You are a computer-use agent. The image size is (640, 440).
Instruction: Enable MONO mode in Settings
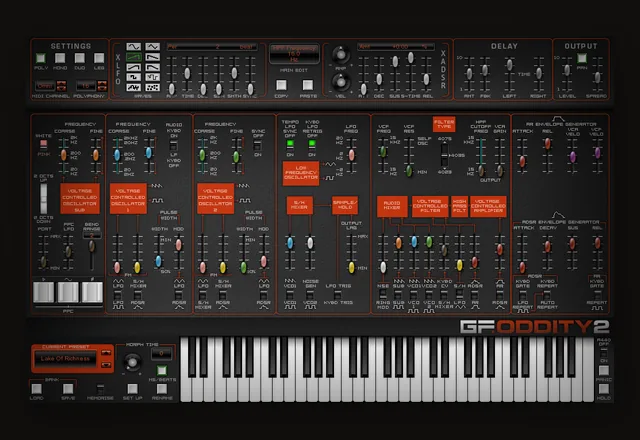point(60,58)
